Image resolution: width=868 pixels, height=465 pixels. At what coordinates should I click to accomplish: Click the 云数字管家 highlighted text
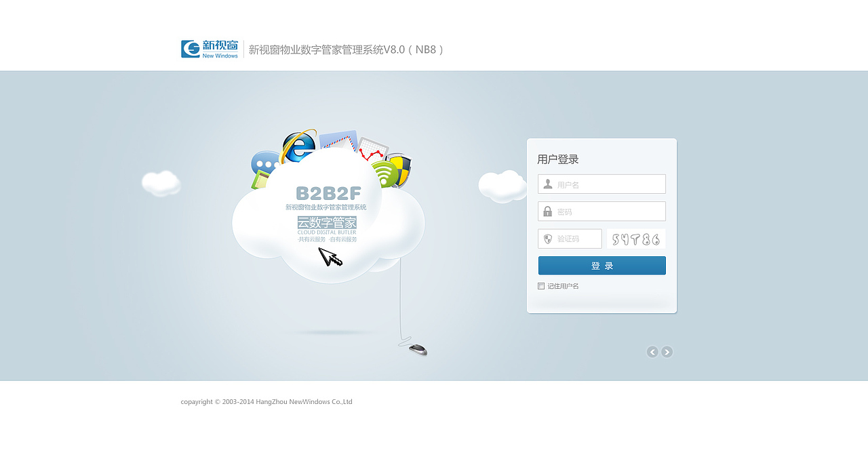pyautogui.click(x=327, y=223)
